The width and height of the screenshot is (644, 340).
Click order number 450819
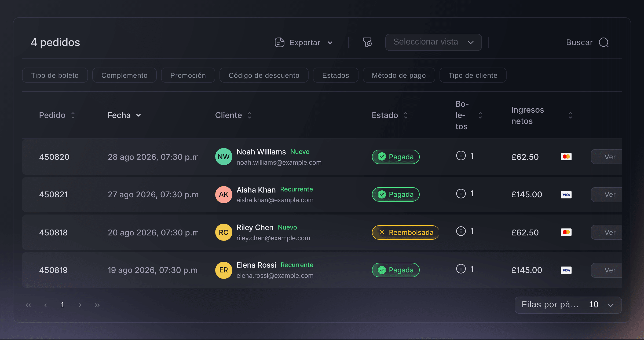tap(53, 270)
